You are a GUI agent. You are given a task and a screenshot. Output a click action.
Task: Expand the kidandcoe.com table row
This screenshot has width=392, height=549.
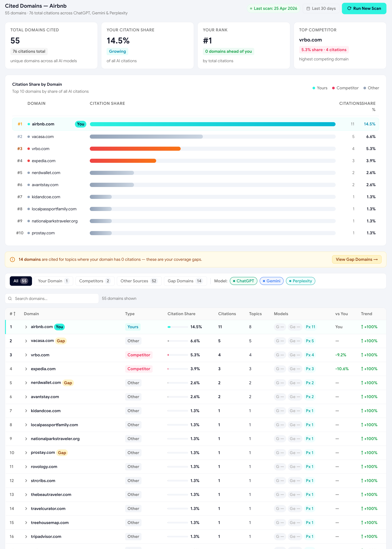click(26, 411)
